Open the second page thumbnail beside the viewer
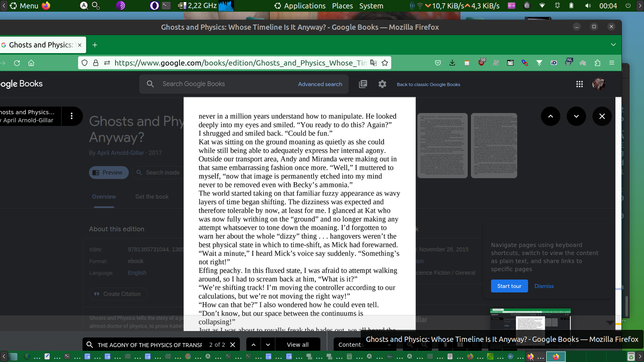This screenshot has width=644, height=362. click(494, 146)
